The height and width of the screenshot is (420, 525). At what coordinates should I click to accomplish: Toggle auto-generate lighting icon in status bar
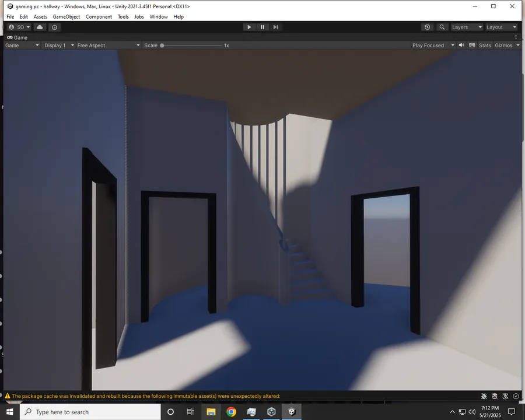pos(505,396)
